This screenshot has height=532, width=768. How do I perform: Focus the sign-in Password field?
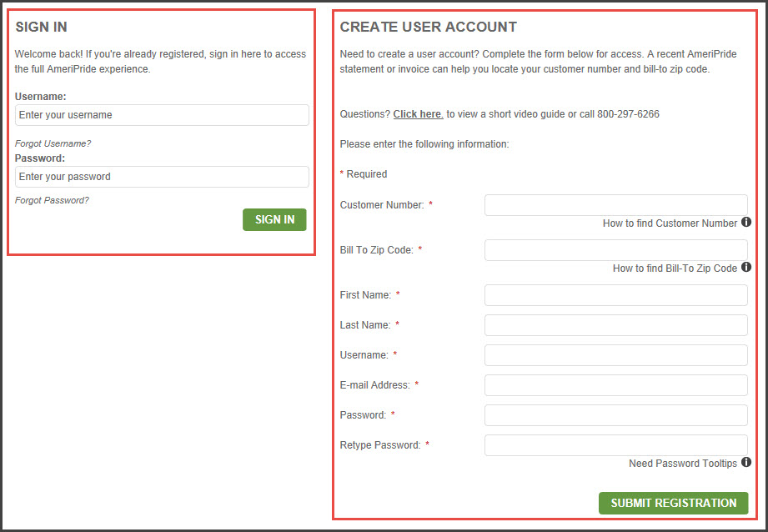pos(162,177)
